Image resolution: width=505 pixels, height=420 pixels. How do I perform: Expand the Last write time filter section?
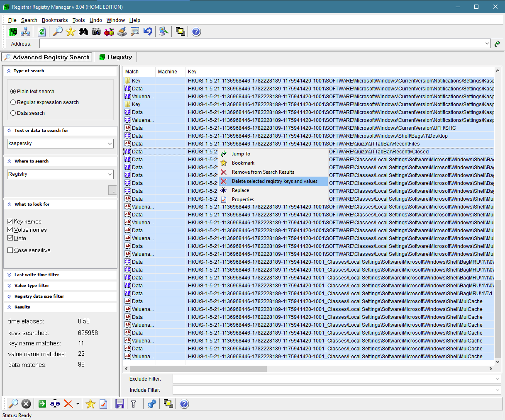click(37, 275)
